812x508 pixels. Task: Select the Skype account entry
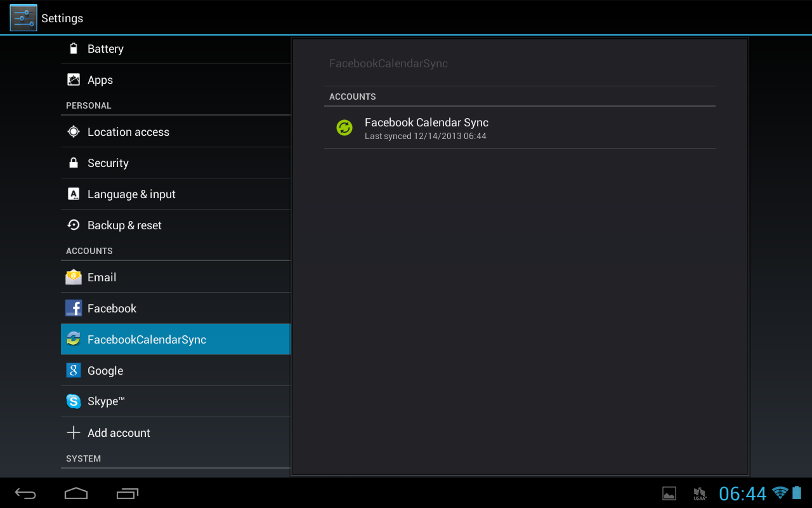pyautogui.click(x=176, y=401)
